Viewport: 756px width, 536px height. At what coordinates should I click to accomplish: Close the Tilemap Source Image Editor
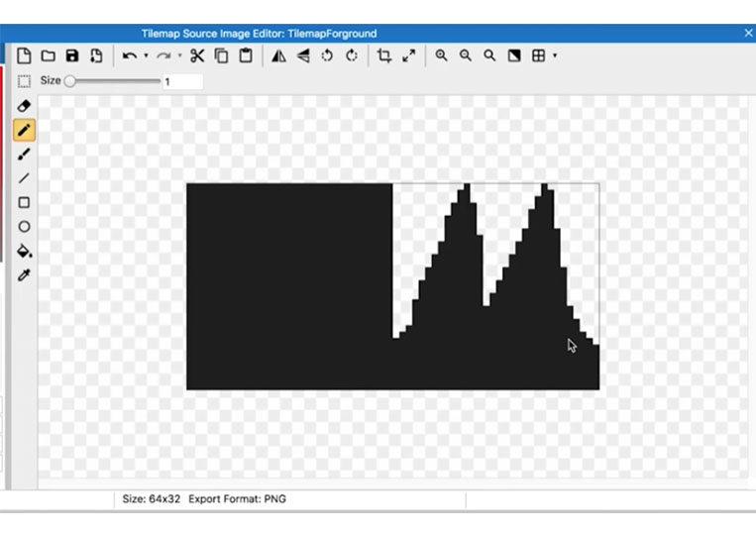[x=748, y=34]
